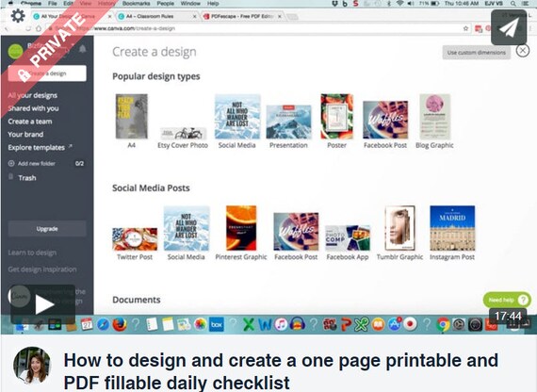Open the Bookmarks menu in the menu bar
The width and height of the screenshot is (537, 392).
coord(136,4)
